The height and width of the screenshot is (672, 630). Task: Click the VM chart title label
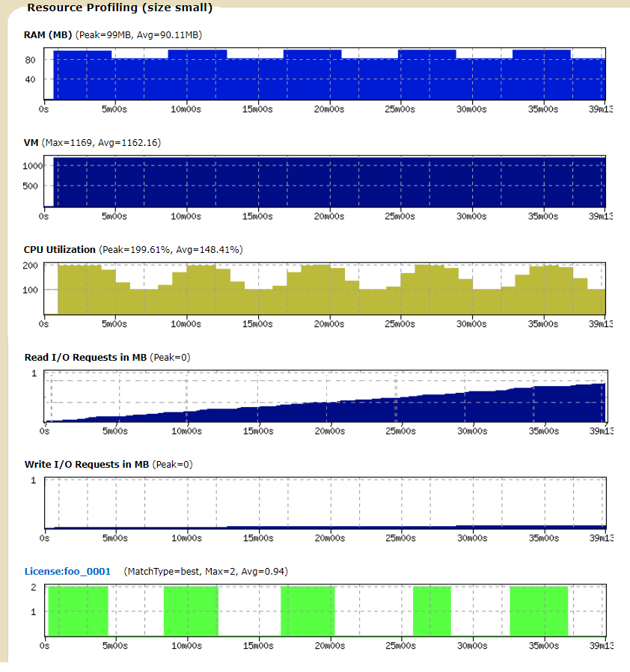[x=31, y=142]
